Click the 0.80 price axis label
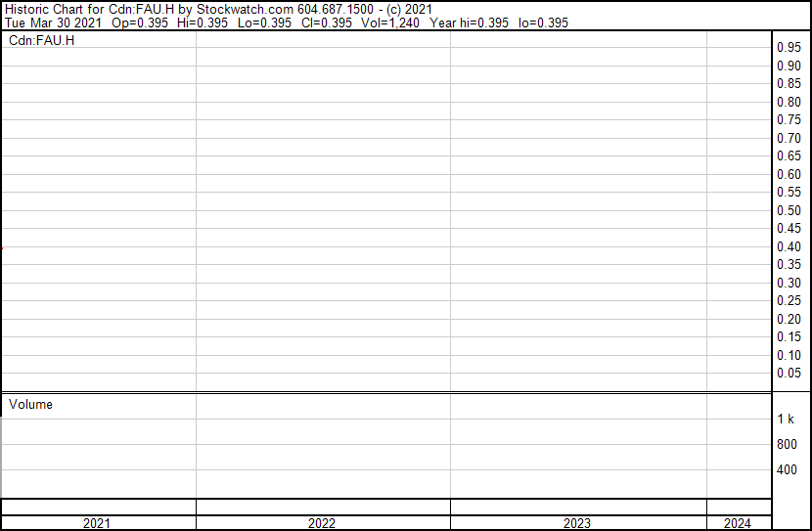This screenshot has height=531, width=812. 789,102
